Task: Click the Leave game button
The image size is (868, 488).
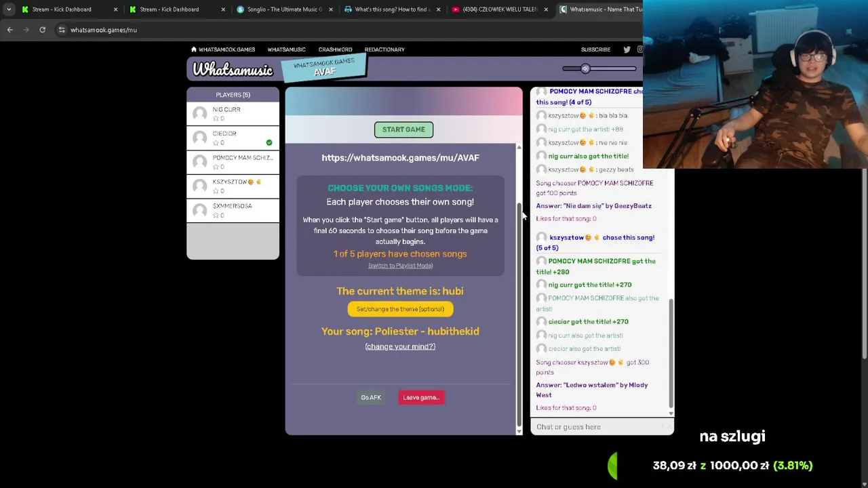Action: coord(421,398)
